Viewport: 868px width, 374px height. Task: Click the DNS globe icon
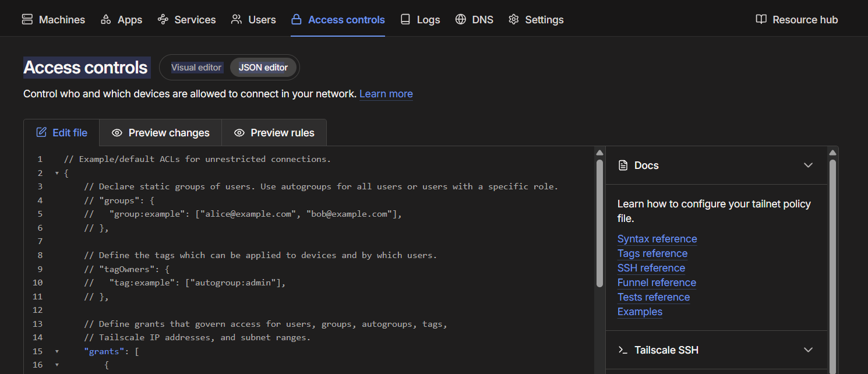click(461, 19)
